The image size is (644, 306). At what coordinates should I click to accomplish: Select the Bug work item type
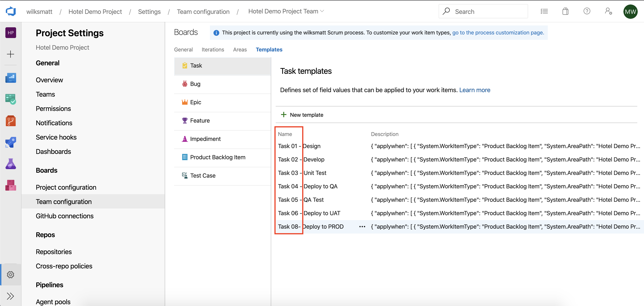[195, 84]
